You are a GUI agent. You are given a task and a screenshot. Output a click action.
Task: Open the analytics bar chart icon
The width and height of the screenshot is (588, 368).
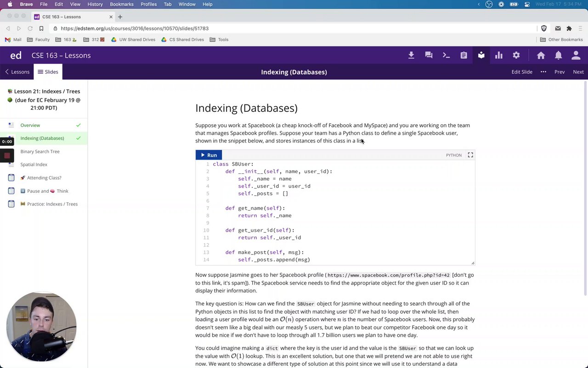[x=499, y=55]
